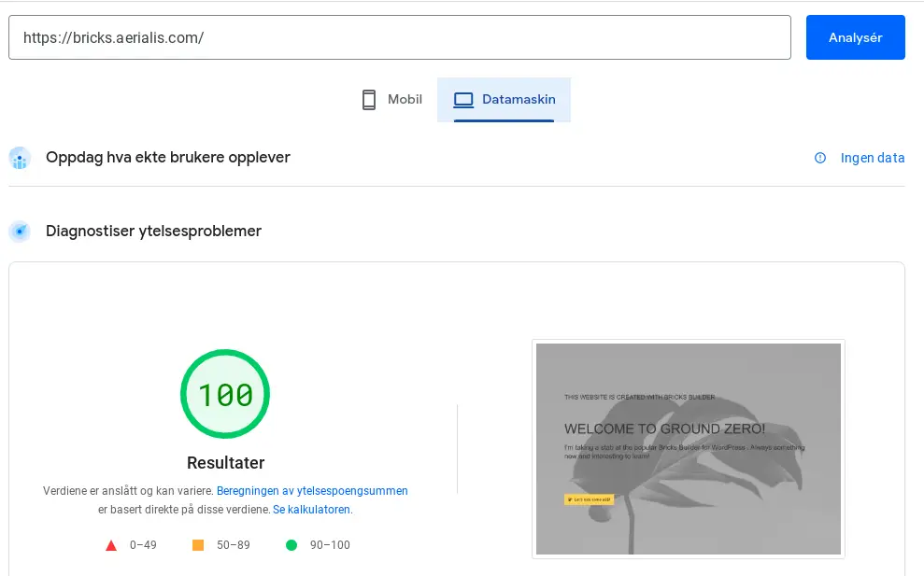Click the yellow button inside the screenshot preview
Image resolution: width=924 pixels, height=576 pixels.
click(589, 499)
